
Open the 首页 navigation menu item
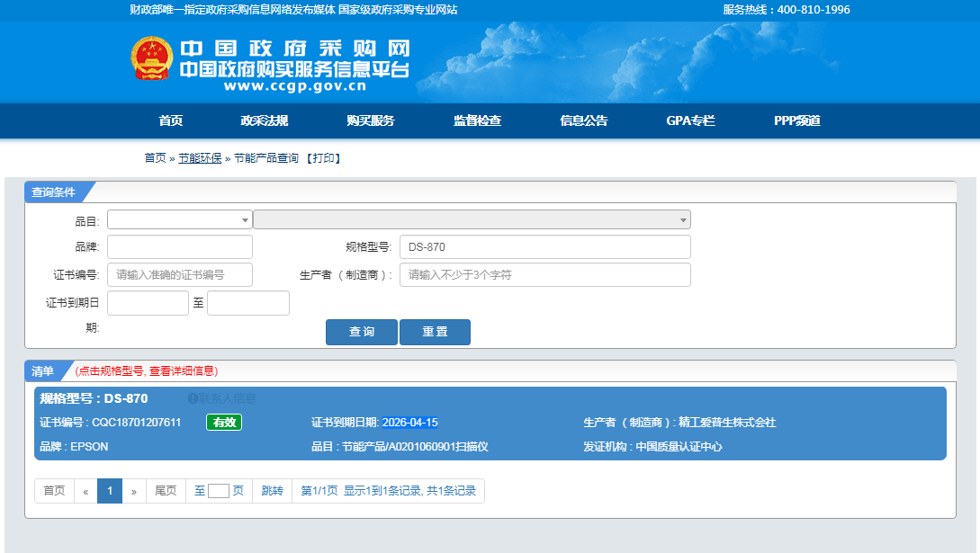pyautogui.click(x=171, y=120)
